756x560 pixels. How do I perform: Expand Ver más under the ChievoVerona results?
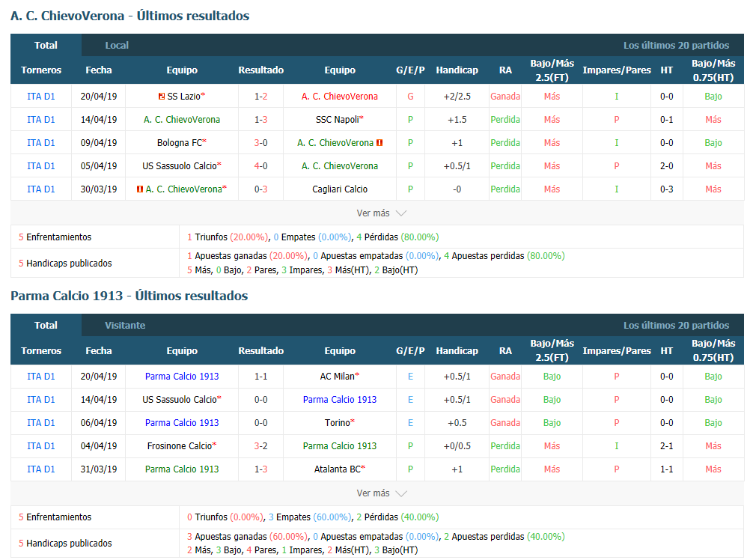382,213
